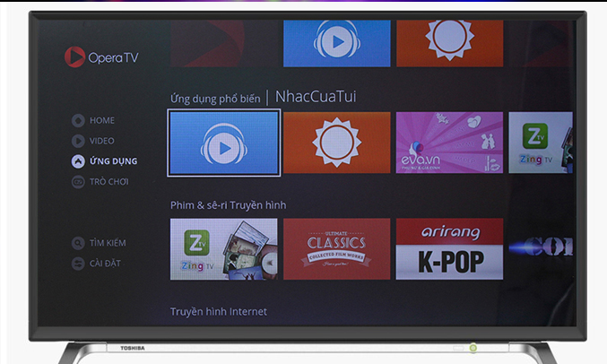Click the Ứng dụng phổ biến heading

coord(215,98)
